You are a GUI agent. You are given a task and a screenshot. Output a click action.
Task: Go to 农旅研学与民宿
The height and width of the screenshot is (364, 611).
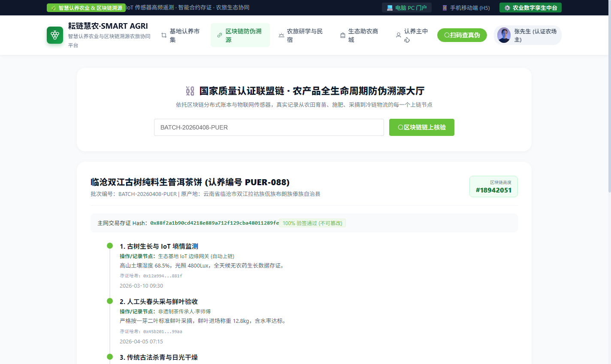301,35
